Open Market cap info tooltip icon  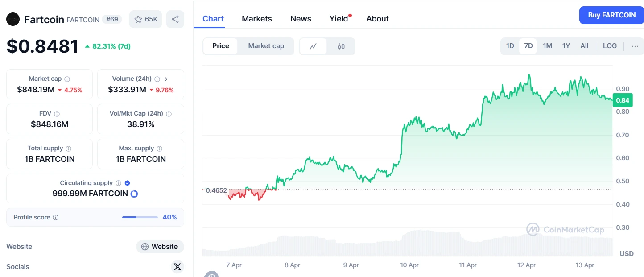pos(67,79)
